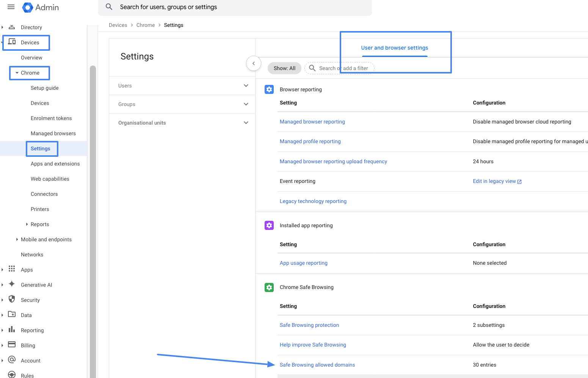Collapse the settings side panel with the chevron button
This screenshot has height=378, width=588.
(254, 64)
